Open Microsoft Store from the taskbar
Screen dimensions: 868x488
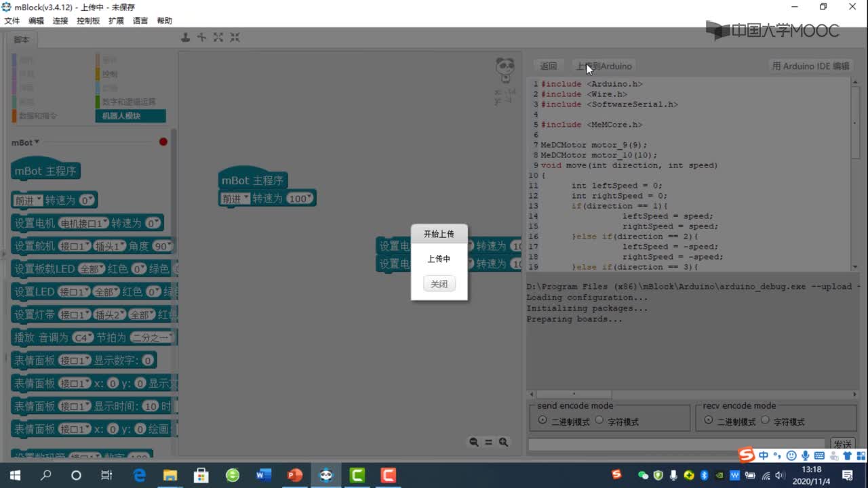tap(201, 475)
